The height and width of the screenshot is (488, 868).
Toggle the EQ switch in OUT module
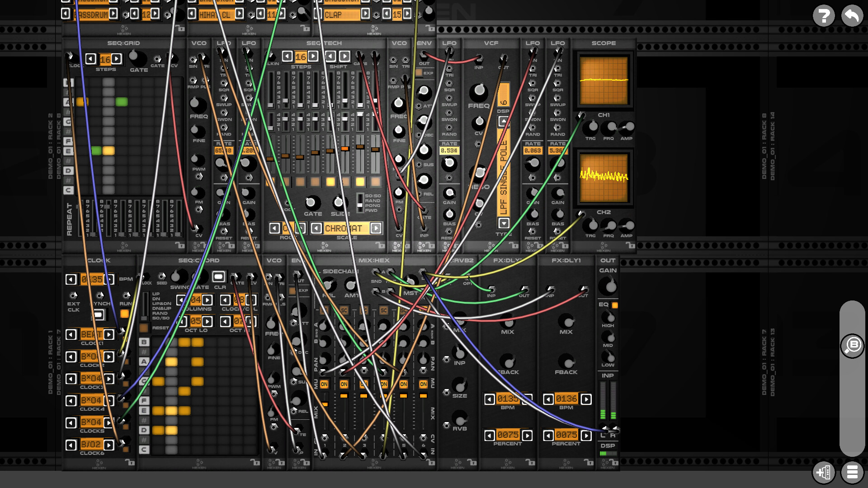614,305
